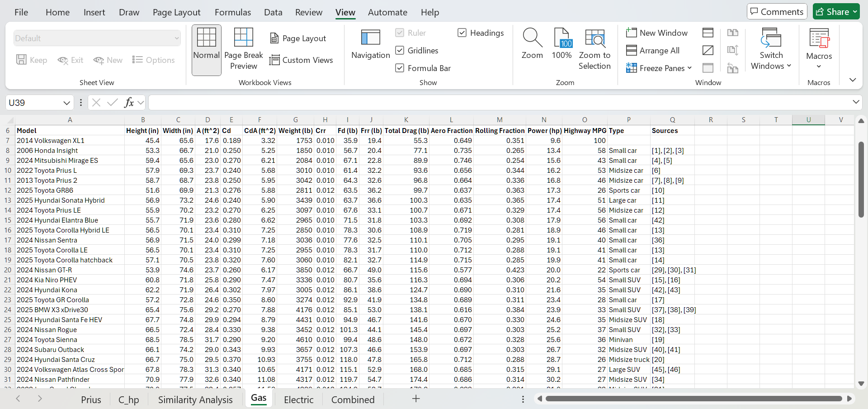Viewport: 868px width, 409px height.
Task: Exit the sheet view
Action: point(71,60)
